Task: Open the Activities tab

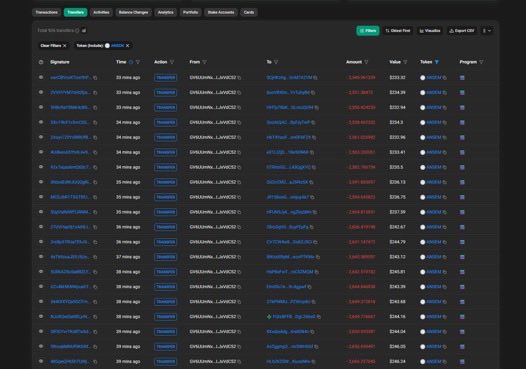Action: click(x=101, y=12)
